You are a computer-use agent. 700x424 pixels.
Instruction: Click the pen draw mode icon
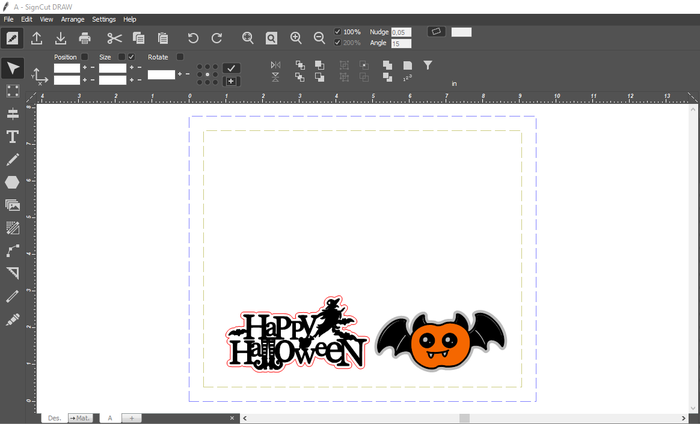pyautogui.click(x=12, y=38)
